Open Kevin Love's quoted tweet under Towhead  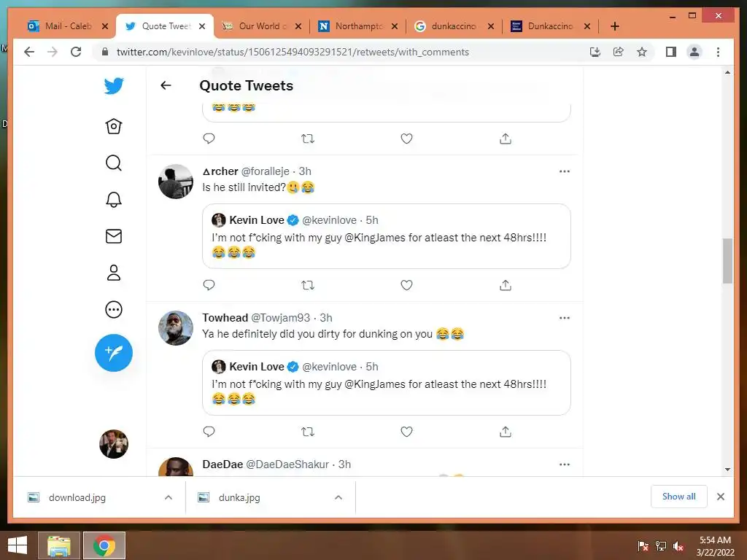[387, 383]
